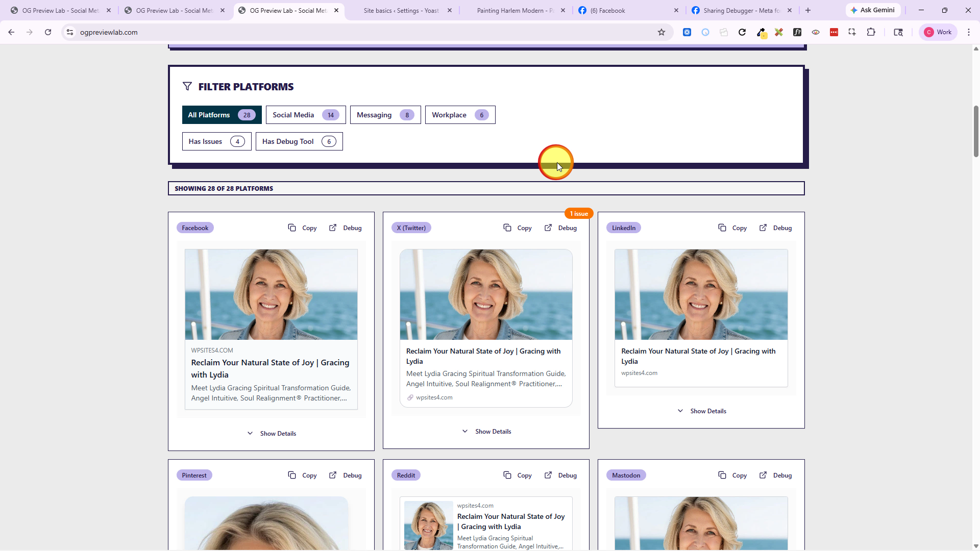Filter by All Platforms
The height and width of the screenshot is (551, 980).
click(x=222, y=115)
